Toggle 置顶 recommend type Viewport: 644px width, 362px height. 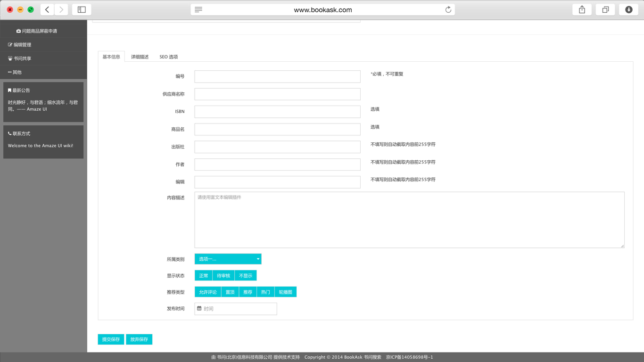tap(230, 292)
